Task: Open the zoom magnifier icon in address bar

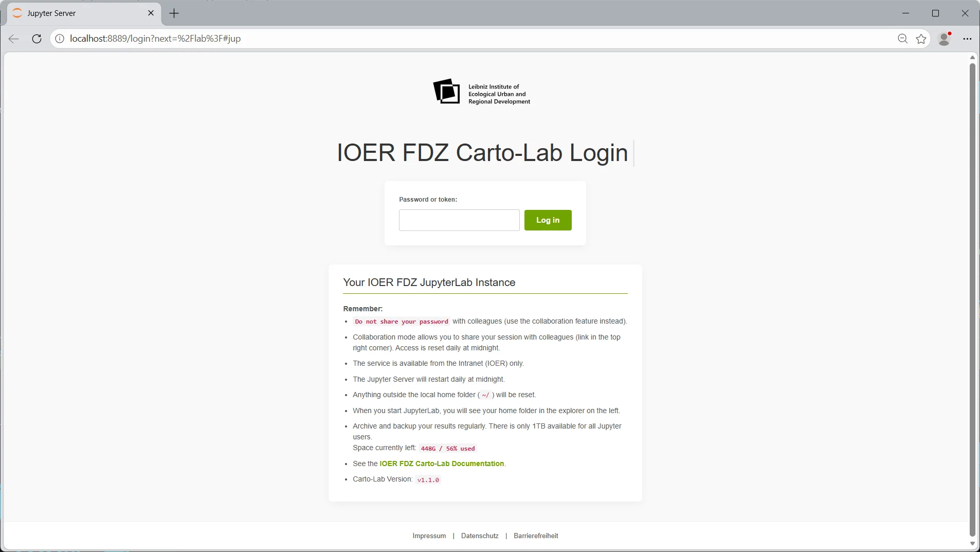Action: [902, 39]
